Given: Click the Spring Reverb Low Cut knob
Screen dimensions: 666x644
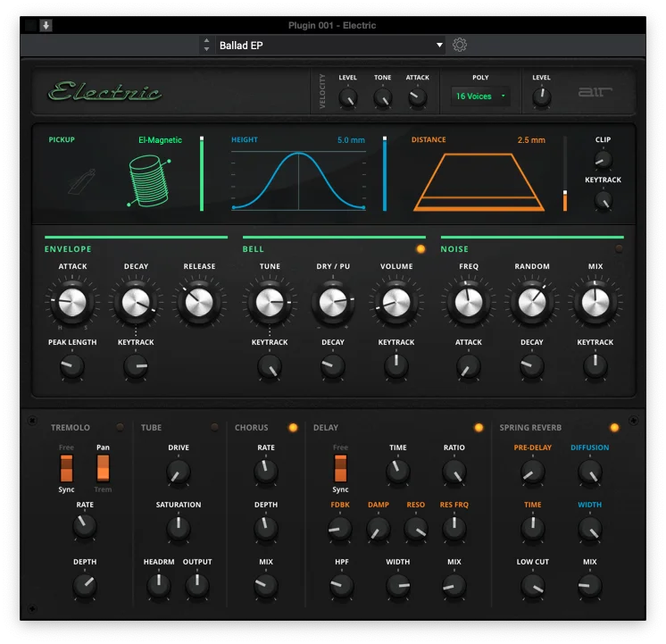Looking at the screenshot, I should [x=533, y=585].
